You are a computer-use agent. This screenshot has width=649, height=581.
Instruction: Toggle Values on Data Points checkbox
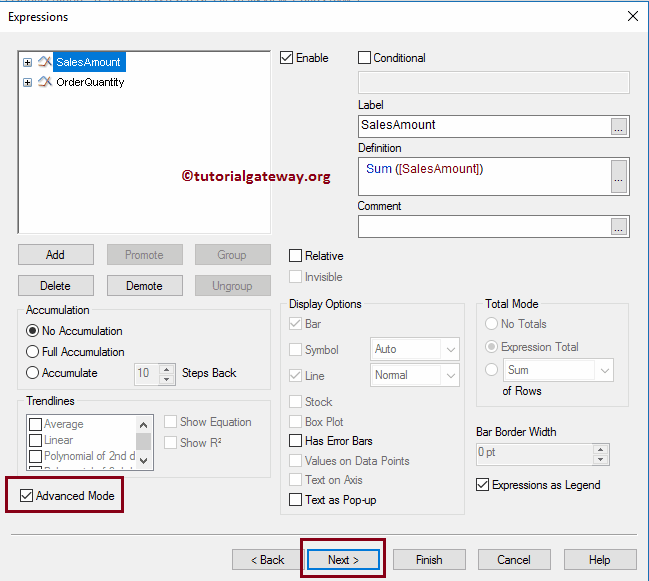point(296,461)
